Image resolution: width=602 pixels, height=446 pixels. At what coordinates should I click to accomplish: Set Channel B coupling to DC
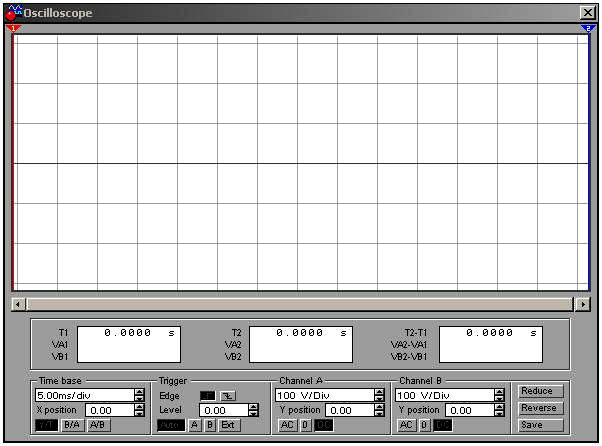pos(443,425)
